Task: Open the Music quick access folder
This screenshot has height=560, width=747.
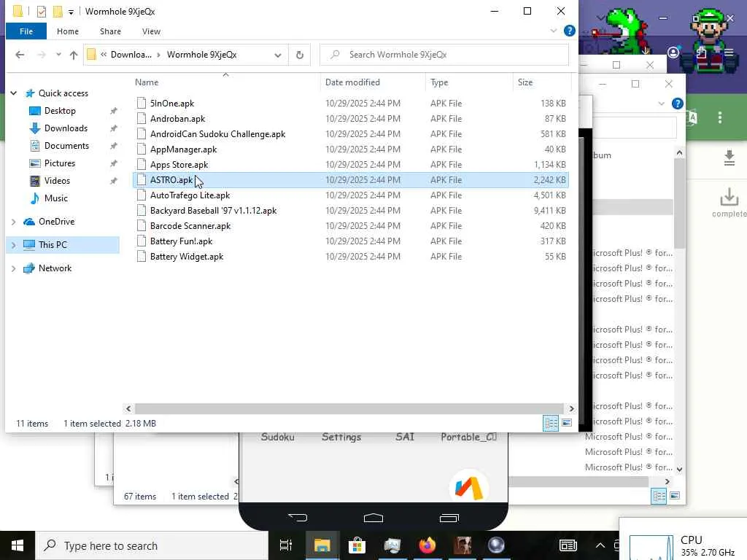Action: coord(55,198)
